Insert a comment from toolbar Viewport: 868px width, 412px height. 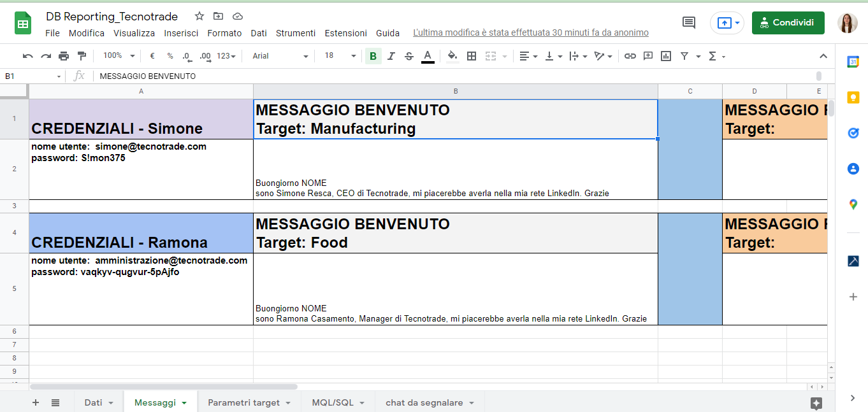[648, 56]
